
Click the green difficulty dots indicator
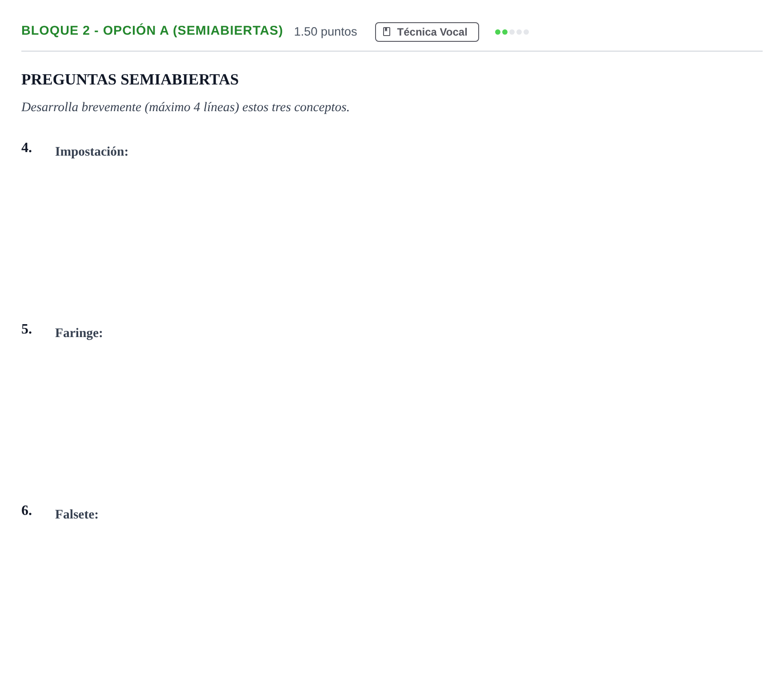tap(512, 32)
